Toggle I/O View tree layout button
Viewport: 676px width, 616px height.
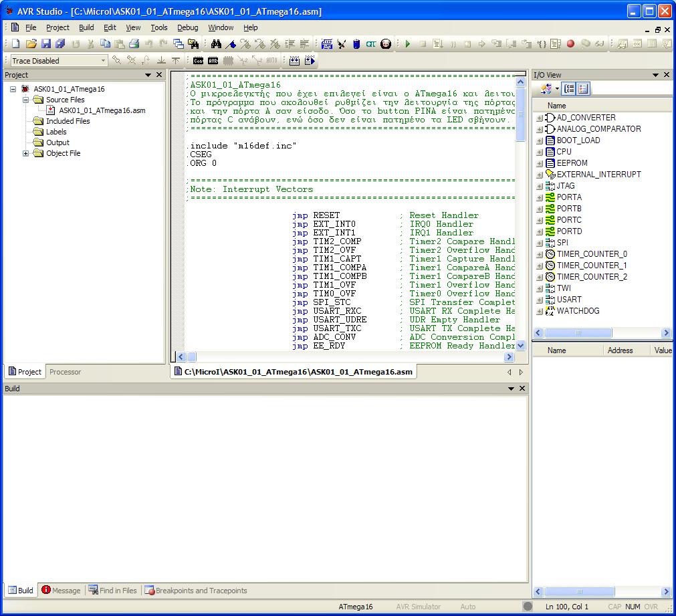pos(569,89)
